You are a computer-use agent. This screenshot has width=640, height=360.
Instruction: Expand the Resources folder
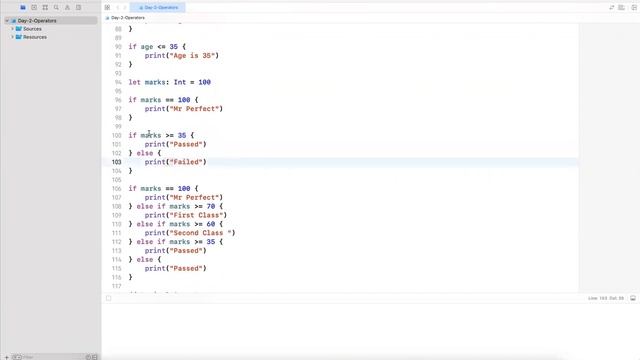pos(13,37)
